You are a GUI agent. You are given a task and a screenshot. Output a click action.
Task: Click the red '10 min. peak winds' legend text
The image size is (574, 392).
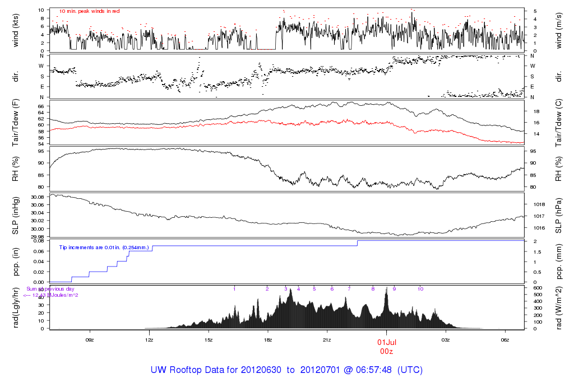point(89,11)
